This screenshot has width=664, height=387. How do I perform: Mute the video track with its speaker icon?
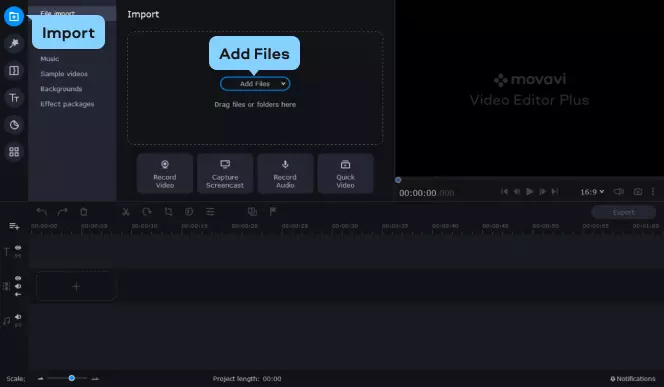tap(18, 286)
